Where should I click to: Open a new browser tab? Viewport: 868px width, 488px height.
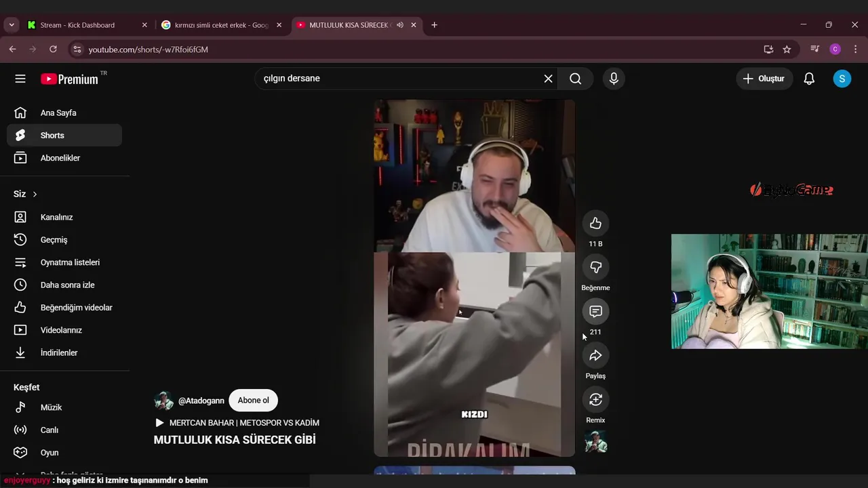pyautogui.click(x=434, y=25)
